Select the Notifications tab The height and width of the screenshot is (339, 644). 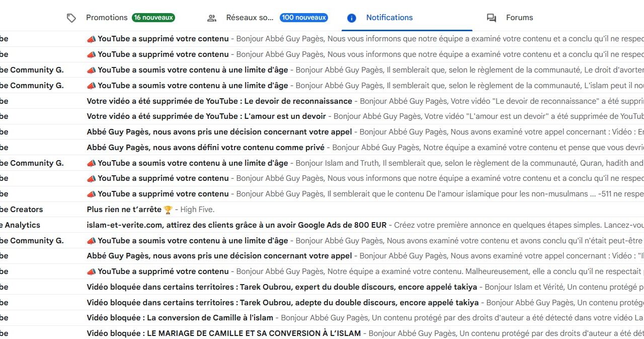tap(407, 18)
